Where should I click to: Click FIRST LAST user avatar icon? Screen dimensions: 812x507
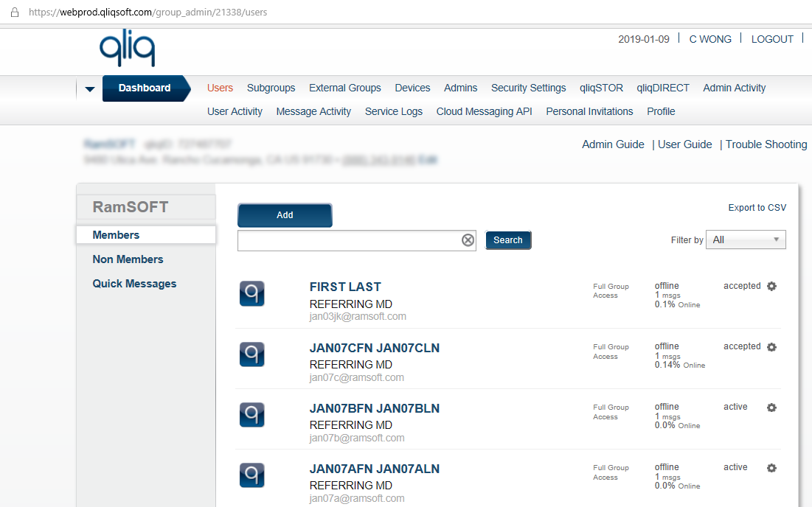[x=252, y=293]
